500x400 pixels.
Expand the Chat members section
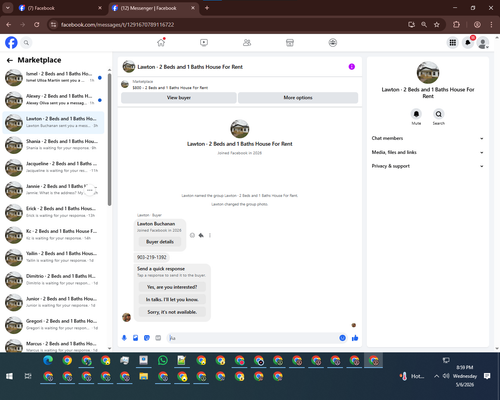tap(428, 138)
